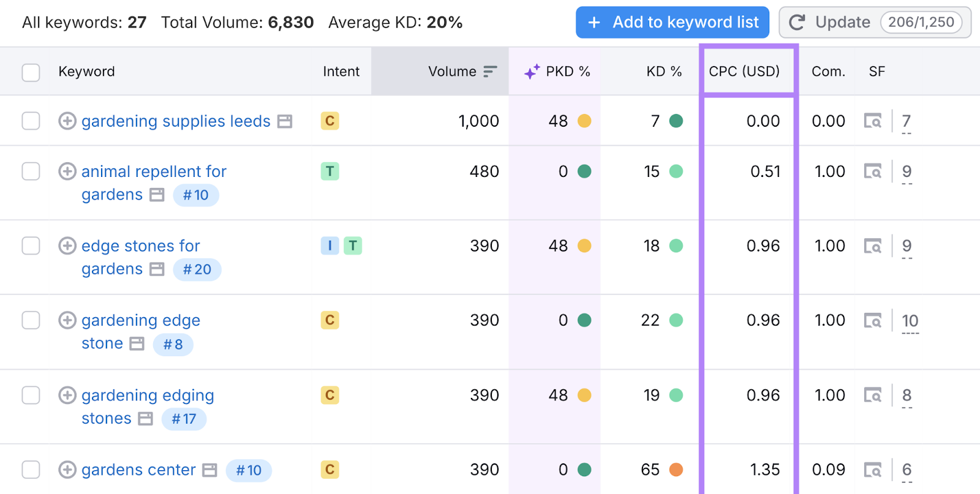The image size is (980, 494).
Task: Click the Add to keyword list button
Action: 672,23
